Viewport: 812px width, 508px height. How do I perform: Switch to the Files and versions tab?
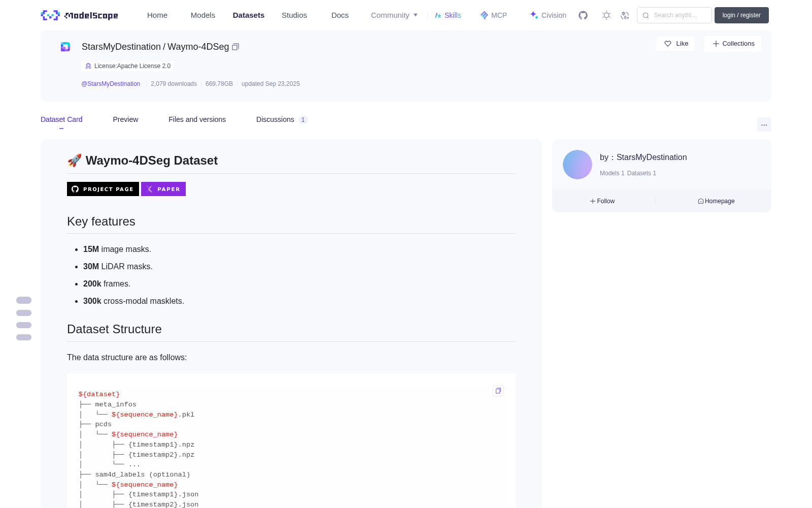point(197,119)
